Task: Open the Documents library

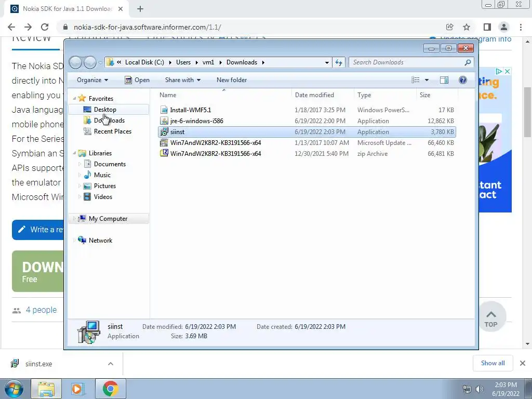Action: click(110, 164)
